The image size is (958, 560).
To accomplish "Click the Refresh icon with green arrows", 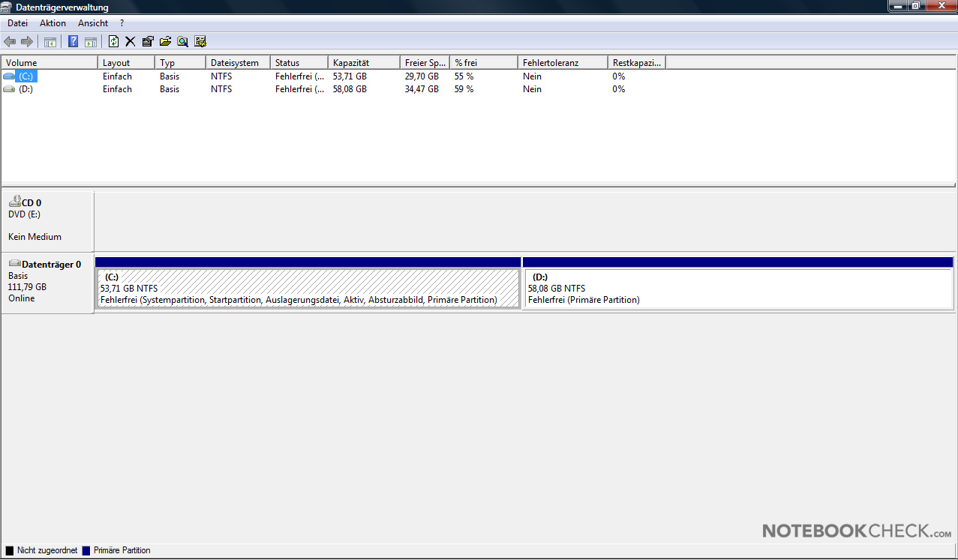I will click(x=114, y=41).
